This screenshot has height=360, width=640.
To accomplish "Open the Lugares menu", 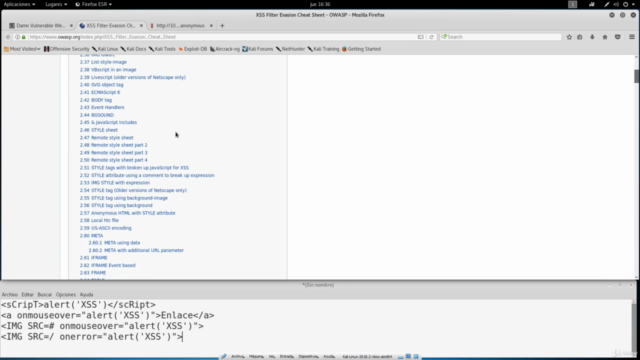I will tap(56, 4).
